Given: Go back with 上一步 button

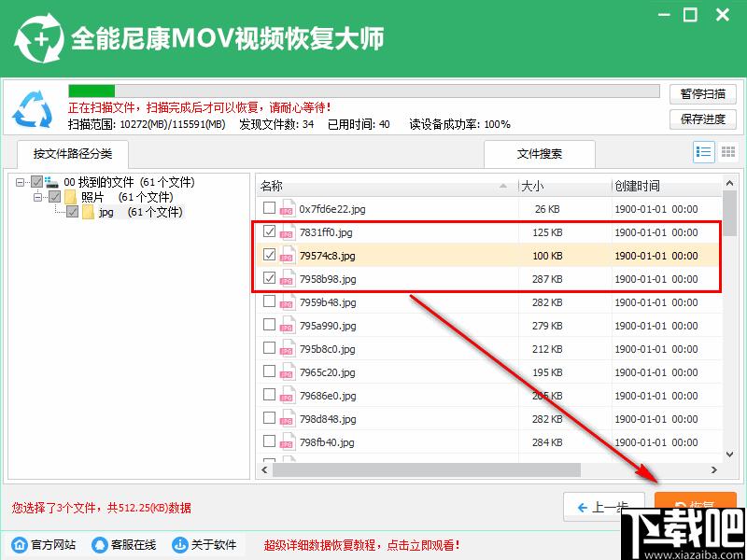Looking at the screenshot, I should (x=603, y=508).
